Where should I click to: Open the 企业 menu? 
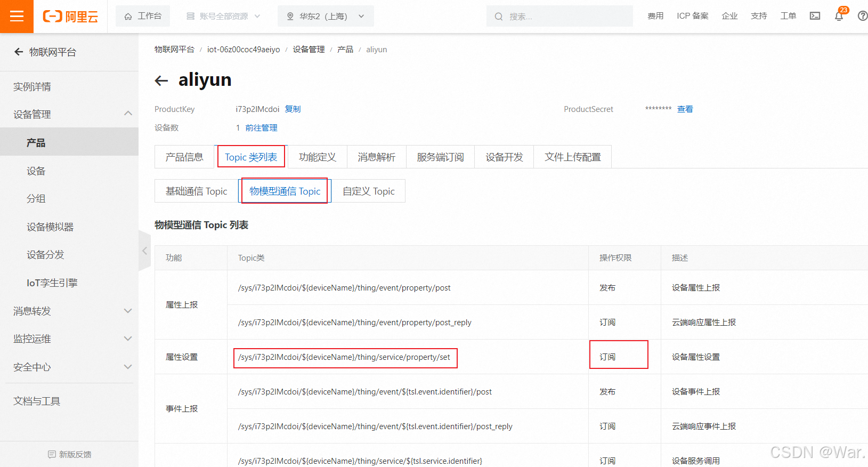729,16
